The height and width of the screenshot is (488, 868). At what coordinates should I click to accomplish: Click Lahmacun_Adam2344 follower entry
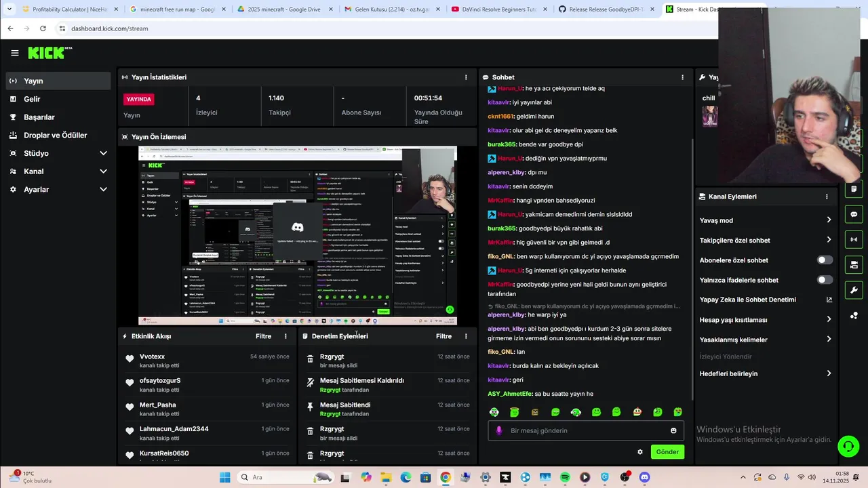(208, 433)
